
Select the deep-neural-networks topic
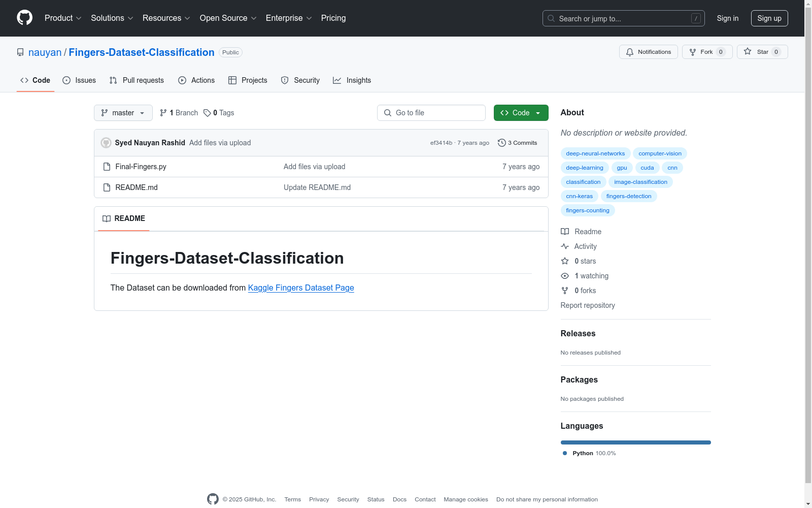click(595, 153)
